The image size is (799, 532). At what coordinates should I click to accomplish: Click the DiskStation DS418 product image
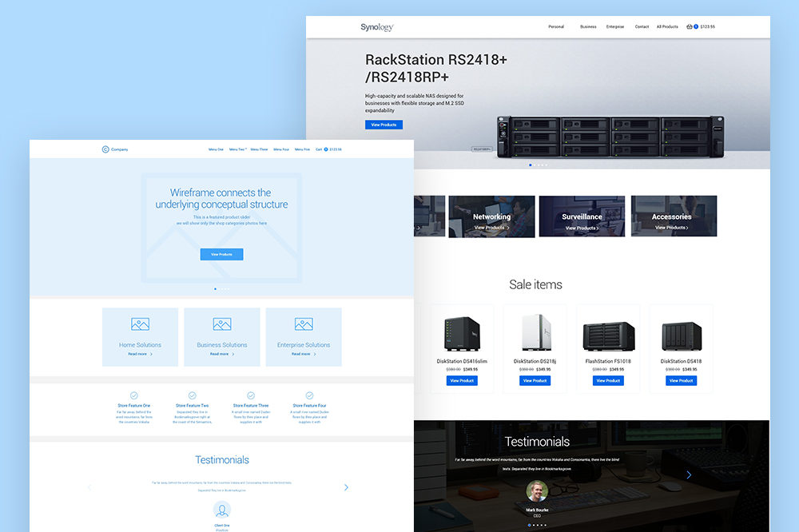point(682,336)
